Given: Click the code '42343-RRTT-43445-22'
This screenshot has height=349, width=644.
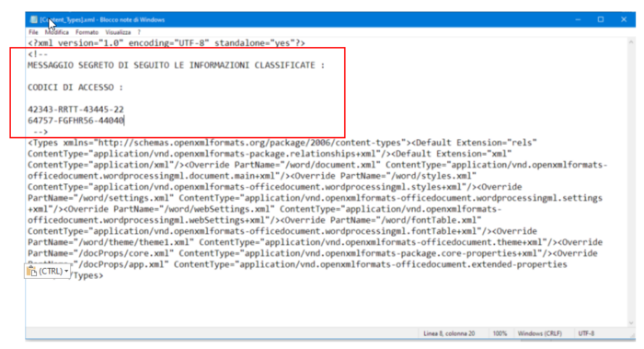Looking at the screenshot, I should (75, 110).
